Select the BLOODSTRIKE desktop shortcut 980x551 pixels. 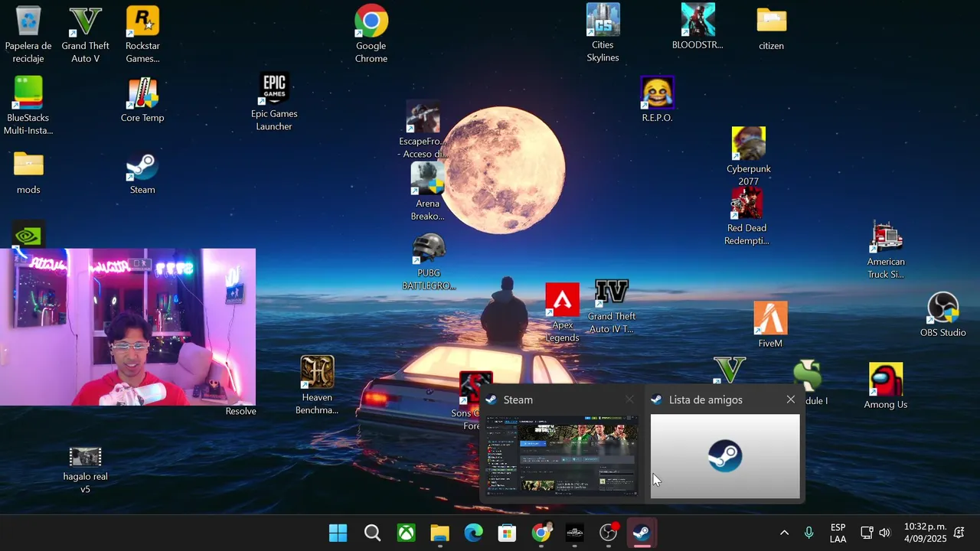pyautogui.click(x=697, y=27)
